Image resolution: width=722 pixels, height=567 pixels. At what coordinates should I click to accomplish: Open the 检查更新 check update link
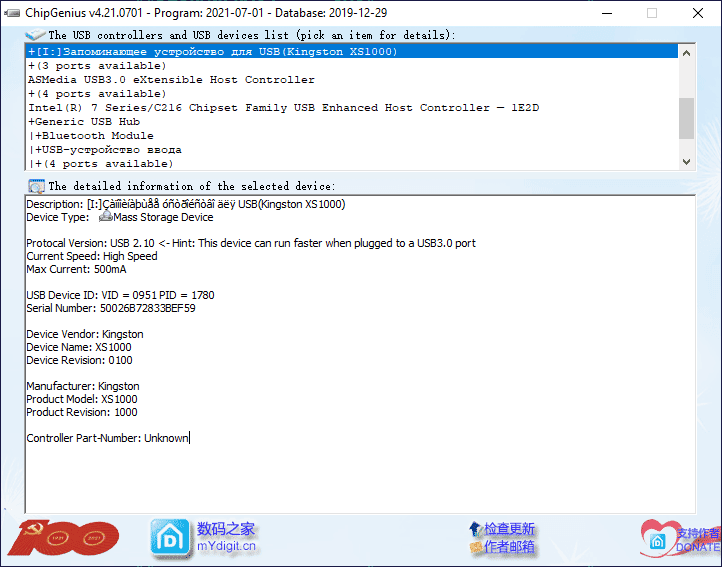coord(509,529)
